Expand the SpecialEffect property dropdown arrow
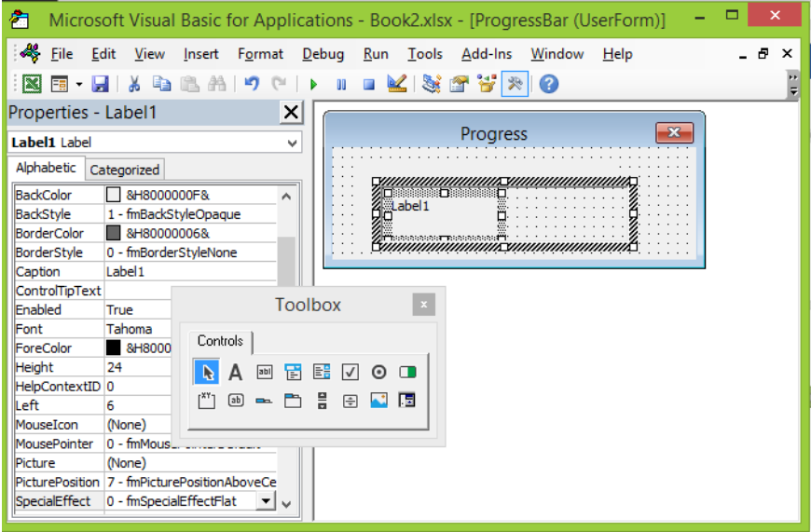Viewport: 811px width, 532px height. click(x=266, y=500)
